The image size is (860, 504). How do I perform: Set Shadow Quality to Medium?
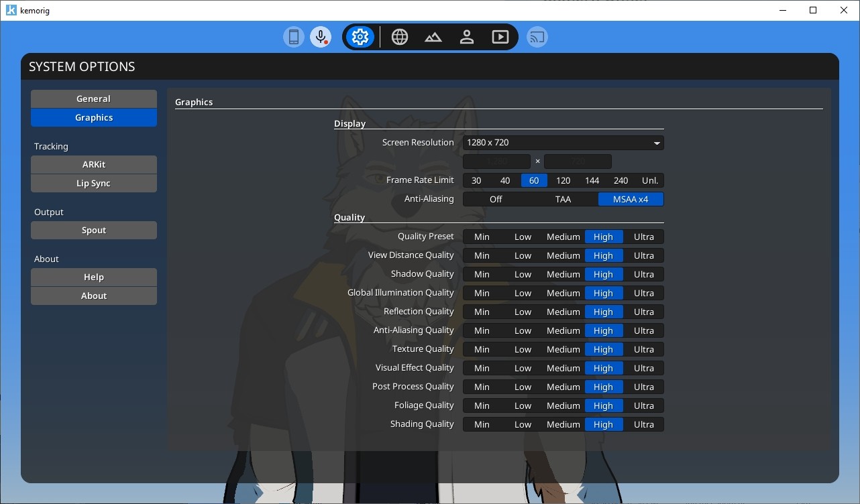(563, 274)
